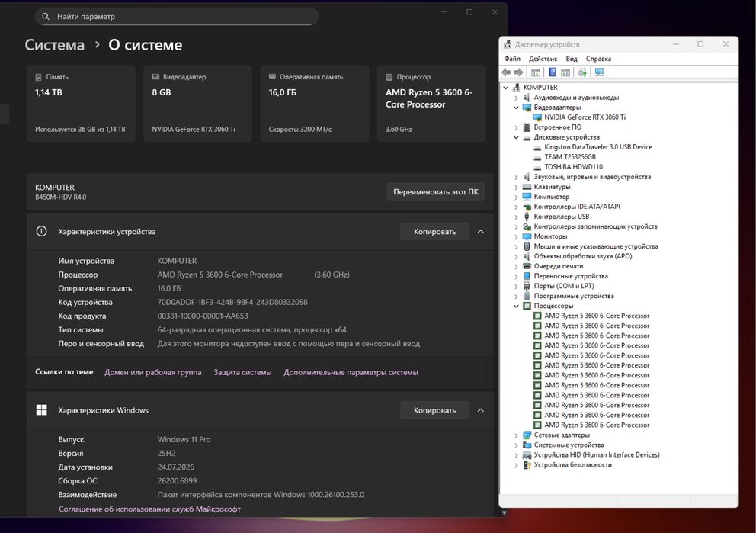Click the Мыши и иные указывающие устройства icon

(x=527, y=246)
